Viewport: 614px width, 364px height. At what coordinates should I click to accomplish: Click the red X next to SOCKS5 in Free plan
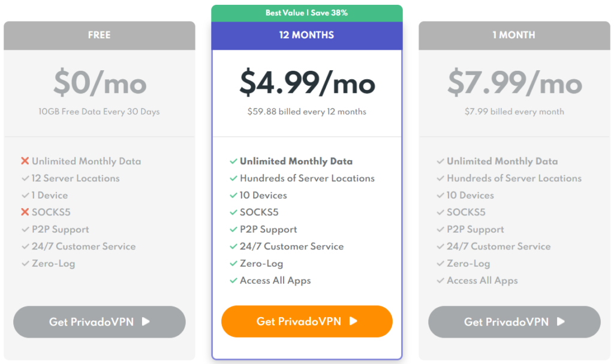[25, 212]
